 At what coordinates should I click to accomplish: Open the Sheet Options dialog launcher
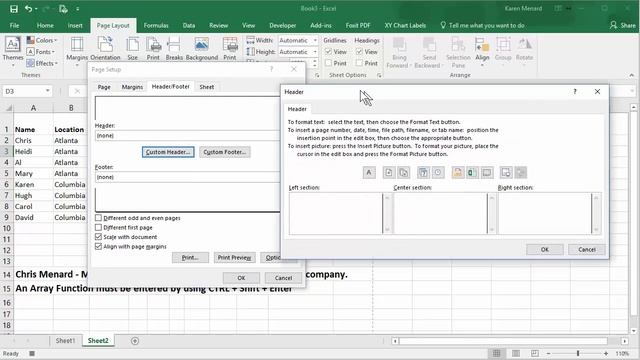click(379, 76)
